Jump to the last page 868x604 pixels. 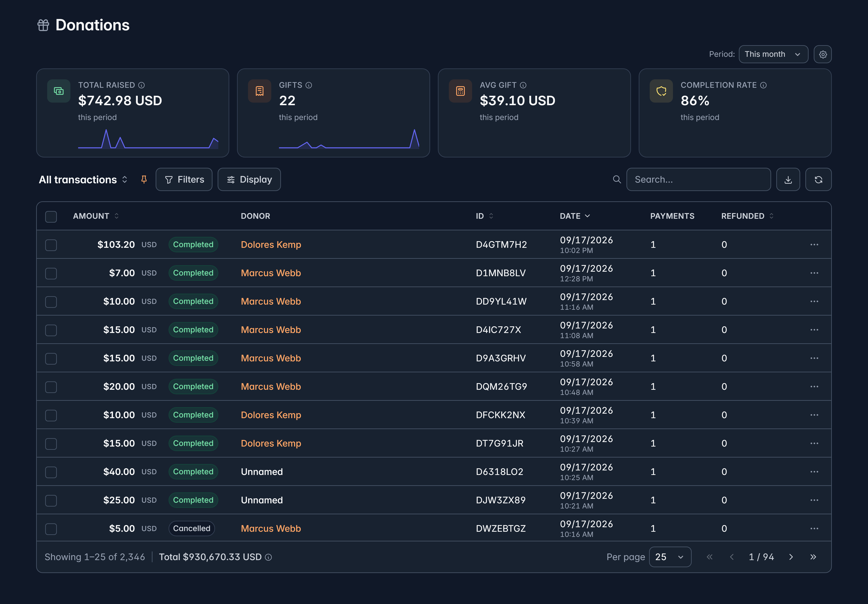coord(813,557)
